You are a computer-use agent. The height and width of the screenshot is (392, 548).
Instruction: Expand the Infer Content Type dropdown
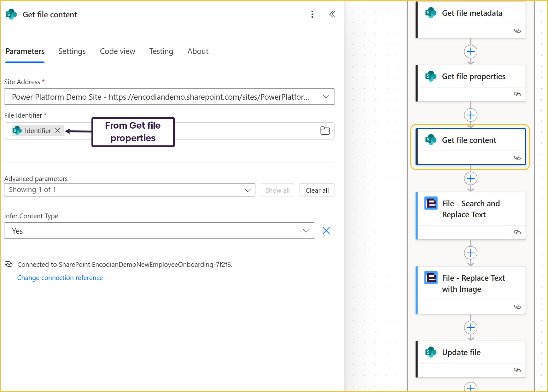pos(306,231)
